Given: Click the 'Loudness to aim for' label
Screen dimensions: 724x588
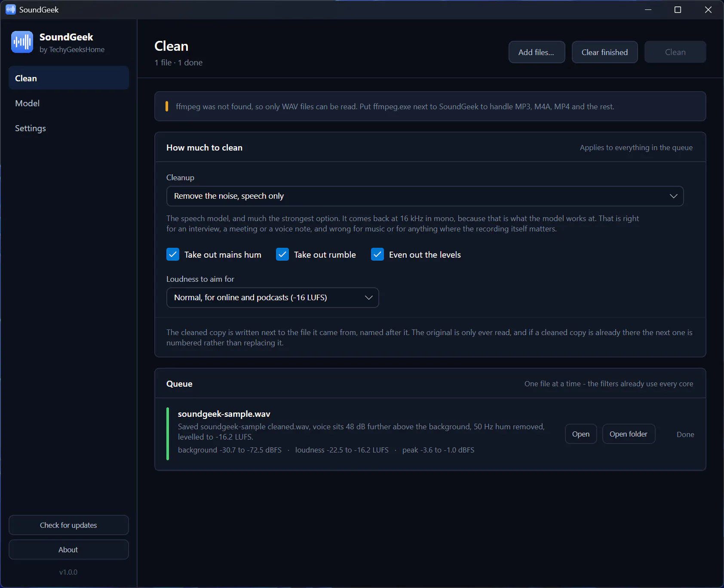Looking at the screenshot, I should 200,279.
